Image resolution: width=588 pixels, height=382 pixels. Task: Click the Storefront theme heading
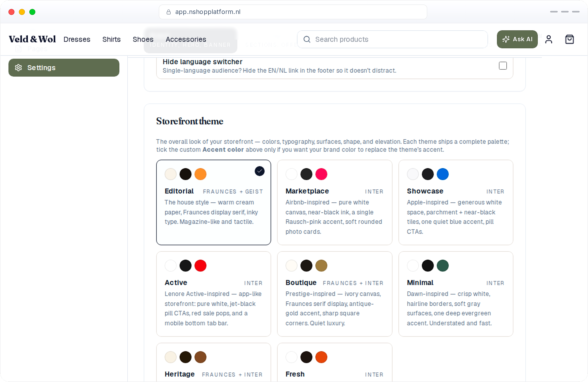click(x=190, y=121)
